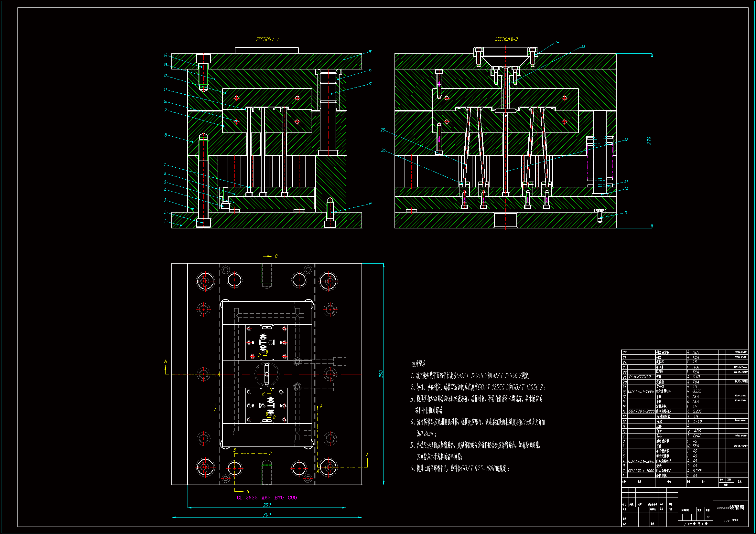Screen dimensions: 756x534
Task: Click balloon number 8 on left side
Action: (x=166, y=135)
